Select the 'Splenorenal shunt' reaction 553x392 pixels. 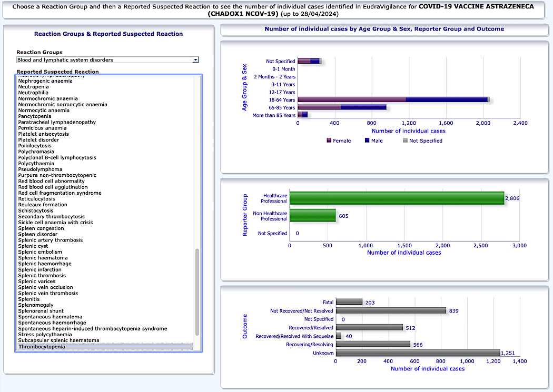point(41,311)
